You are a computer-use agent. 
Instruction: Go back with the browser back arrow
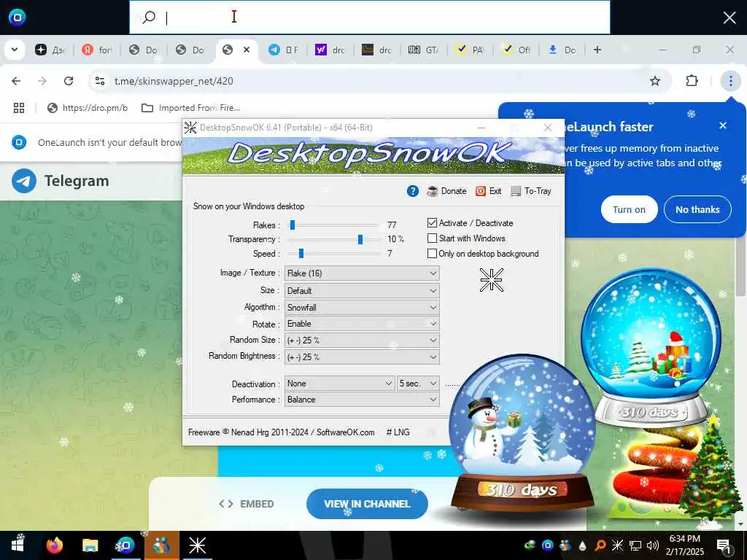16,81
